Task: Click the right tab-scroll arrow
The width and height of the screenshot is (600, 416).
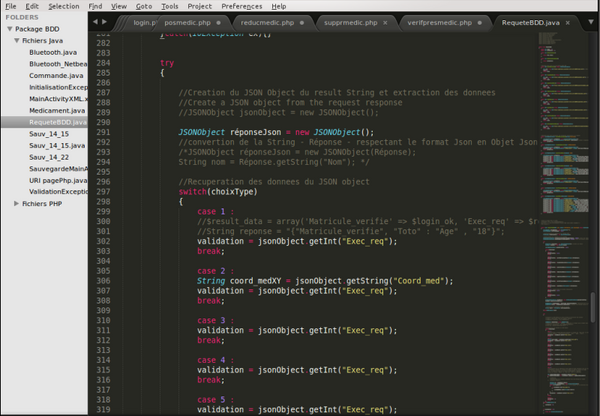Action: click(x=106, y=21)
